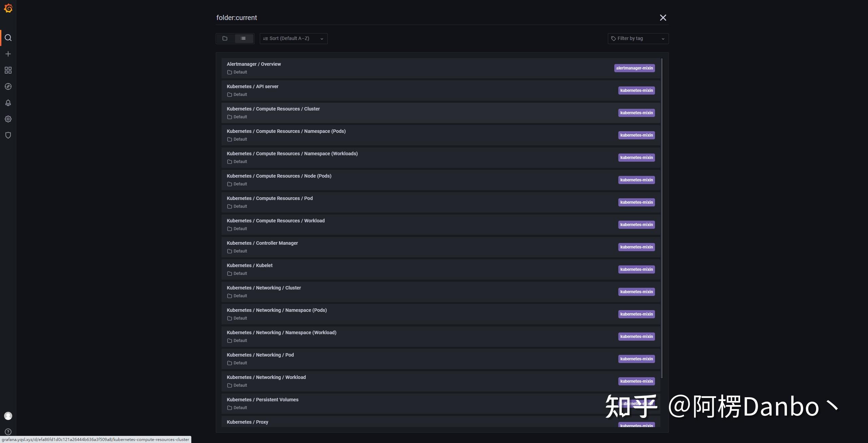Open Kubernetes / Compute Resources / Pod dashboard
This screenshot has width=868, height=443.
click(x=441, y=202)
